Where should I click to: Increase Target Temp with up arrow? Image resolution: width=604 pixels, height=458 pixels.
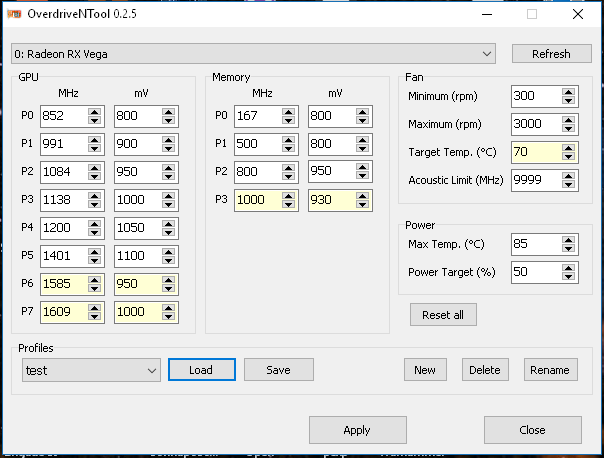568,148
